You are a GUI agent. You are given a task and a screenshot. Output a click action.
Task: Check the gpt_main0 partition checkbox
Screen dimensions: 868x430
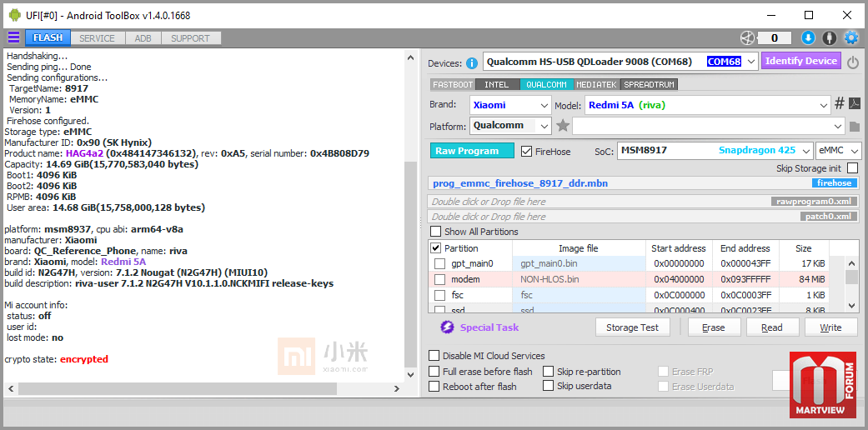(439, 263)
